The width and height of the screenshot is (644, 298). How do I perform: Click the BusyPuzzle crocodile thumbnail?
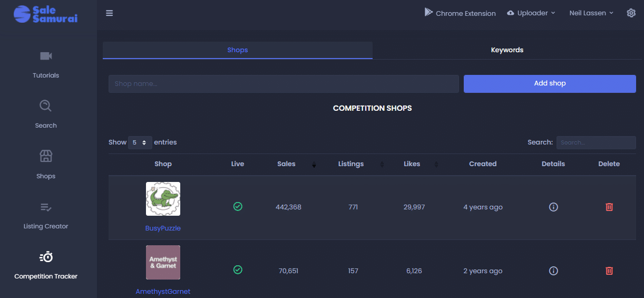pyautogui.click(x=163, y=199)
